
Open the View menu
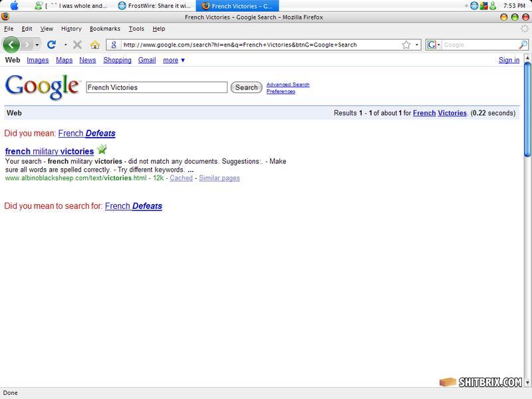pyautogui.click(x=47, y=29)
